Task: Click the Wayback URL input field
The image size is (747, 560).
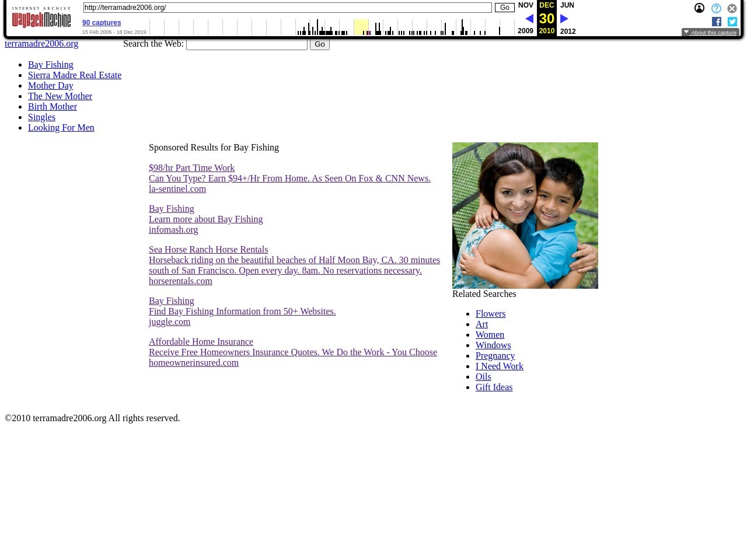Action: (x=287, y=8)
